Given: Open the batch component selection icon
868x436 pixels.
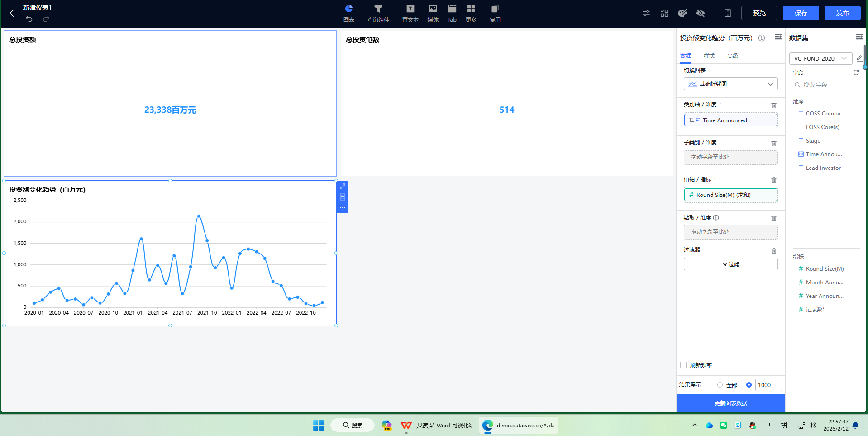Looking at the screenshot, I should coord(664,13).
